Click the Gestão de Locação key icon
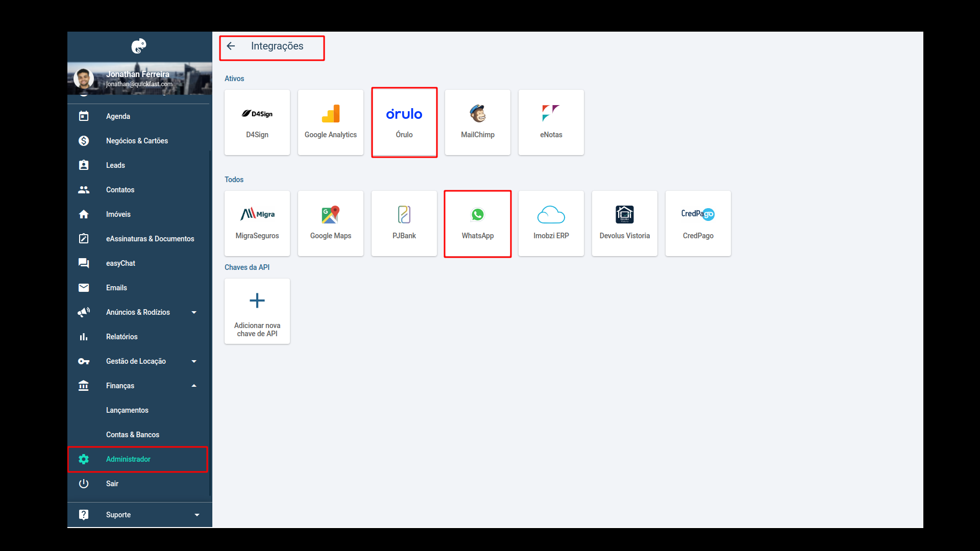The height and width of the screenshot is (551, 980). point(84,361)
